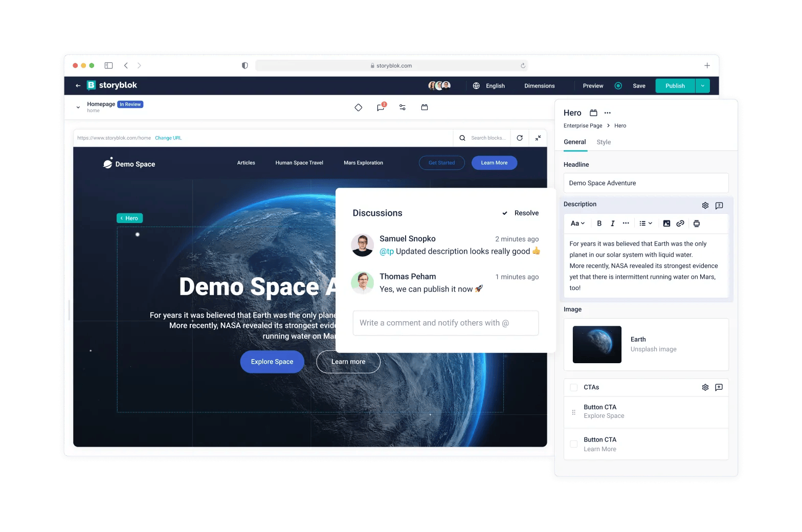Toggle italic formatting in Description editor
Screen dimensions: 802x532
613,224
